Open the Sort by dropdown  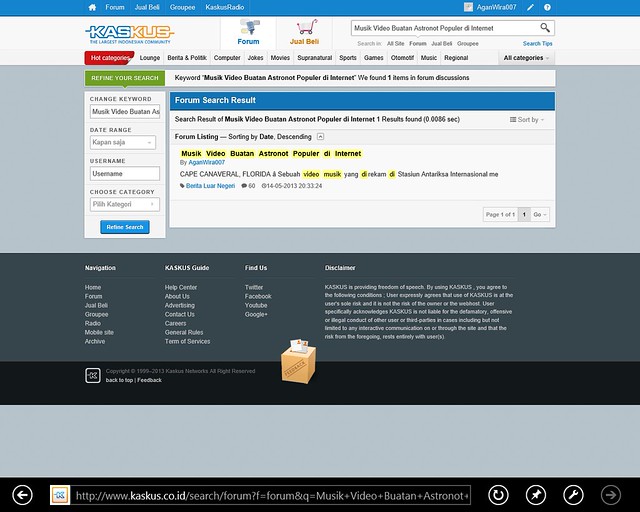(x=527, y=119)
